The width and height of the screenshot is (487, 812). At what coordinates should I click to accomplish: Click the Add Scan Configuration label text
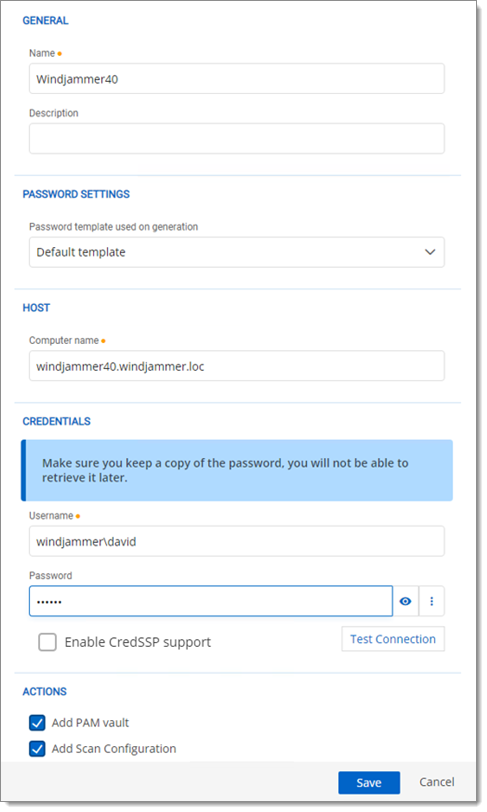(x=113, y=748)
